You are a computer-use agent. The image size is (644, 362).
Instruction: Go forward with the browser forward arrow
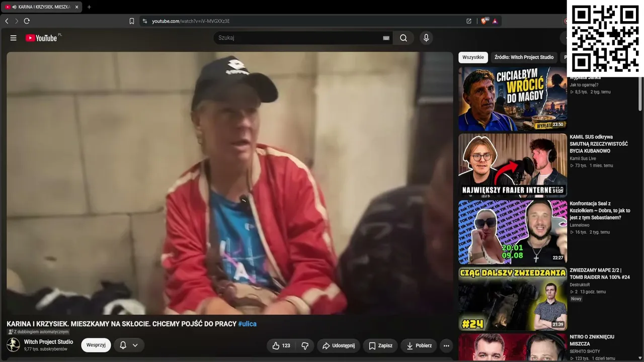click(x=17, y=21)
